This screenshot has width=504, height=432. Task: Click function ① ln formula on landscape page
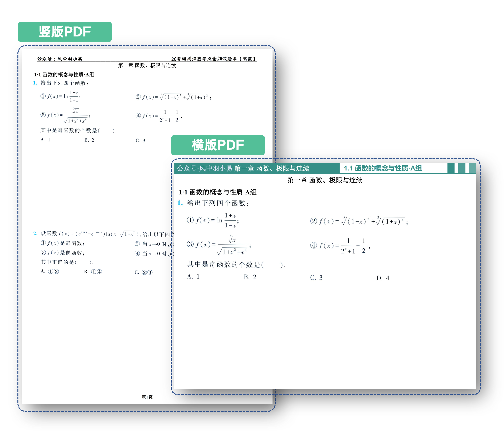213,220
